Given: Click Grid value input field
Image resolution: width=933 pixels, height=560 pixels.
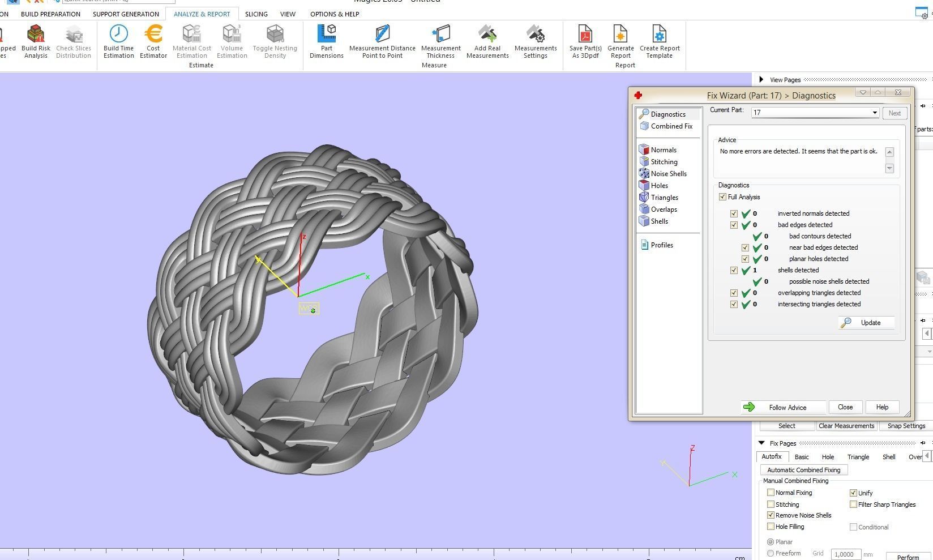Looking at the screenshot, I should pyautogui.click(x=845, y=554).
